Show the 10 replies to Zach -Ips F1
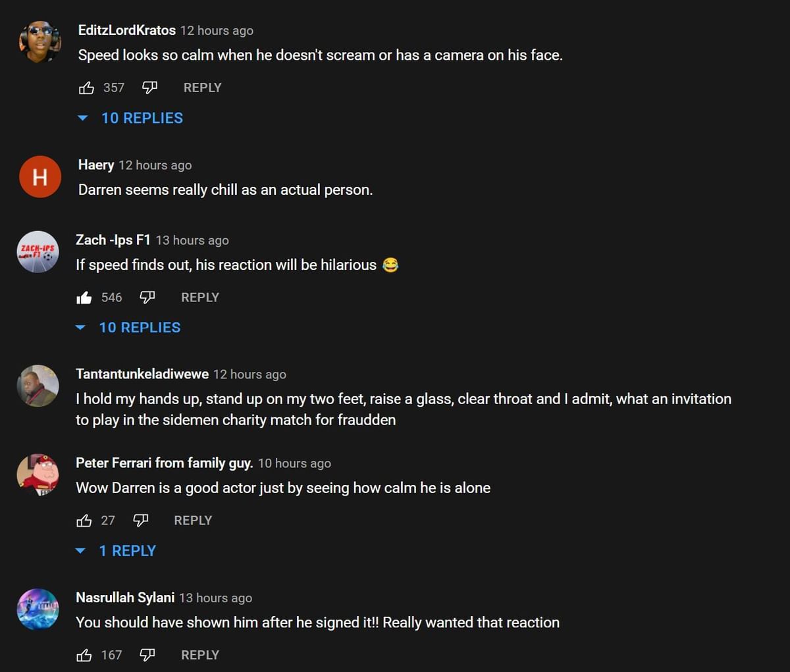Screen dimensions: 790x672 coord(140,327)
